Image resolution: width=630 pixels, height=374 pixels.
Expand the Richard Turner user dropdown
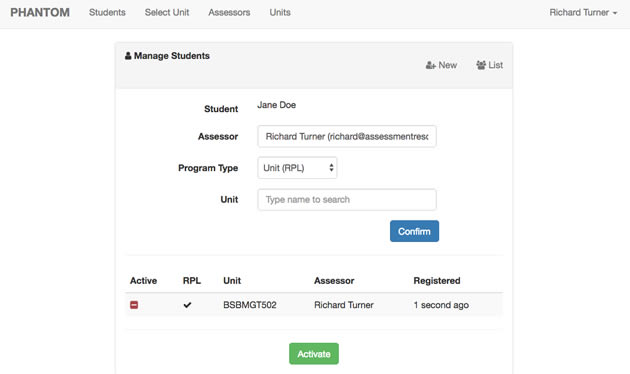[x=583, y=12]
